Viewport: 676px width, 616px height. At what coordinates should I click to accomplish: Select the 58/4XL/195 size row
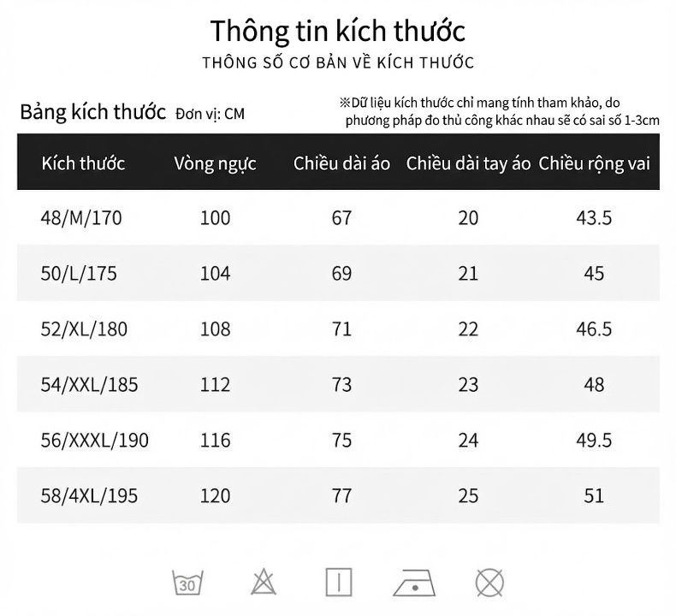pyautogui.click(x=339, y=495)
